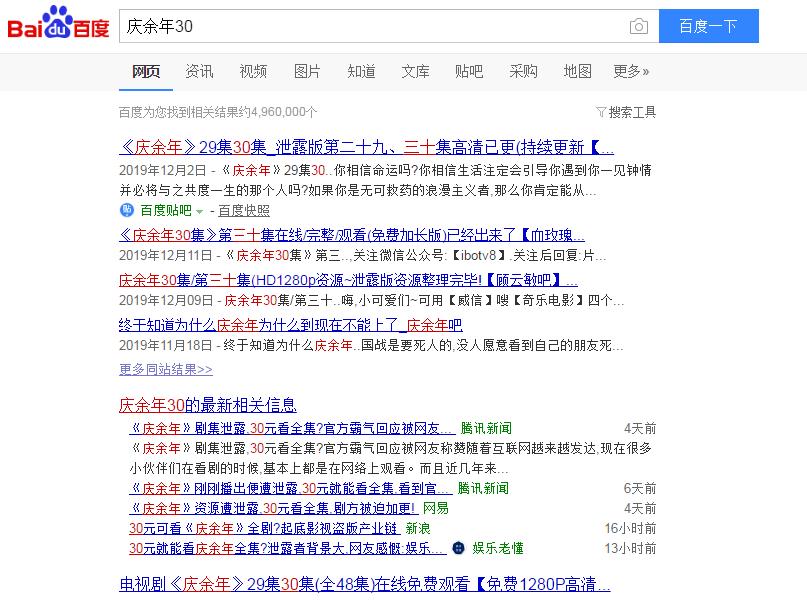Switch to the 贴吧 tab

469,72
